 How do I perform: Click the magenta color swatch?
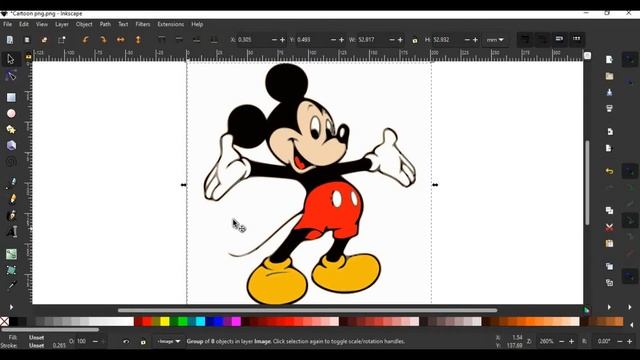(x=236, y=322)
